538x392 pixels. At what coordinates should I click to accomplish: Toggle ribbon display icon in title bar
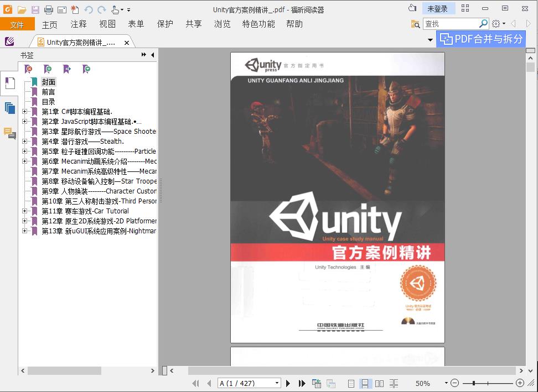coord(465,8)
